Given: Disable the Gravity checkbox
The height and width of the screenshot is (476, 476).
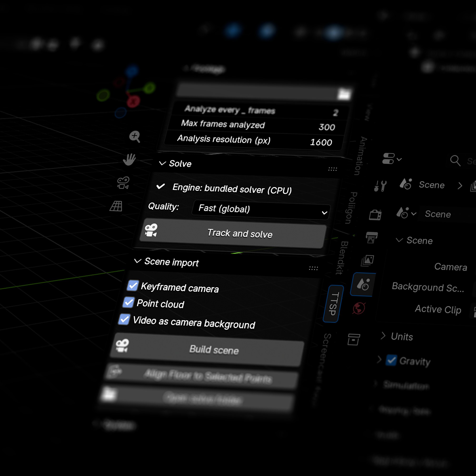Looking at the screenshot, I should pos(391,360).
